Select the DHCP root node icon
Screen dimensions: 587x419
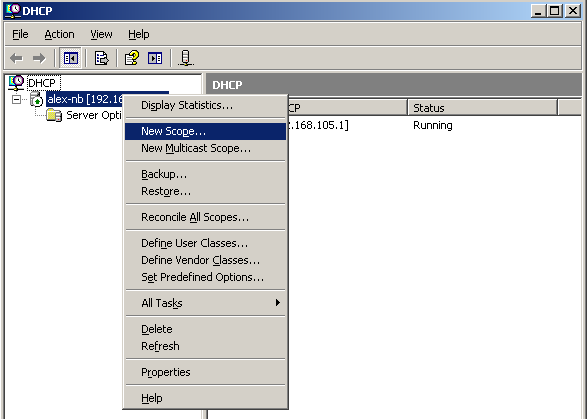tap(16, 83)
